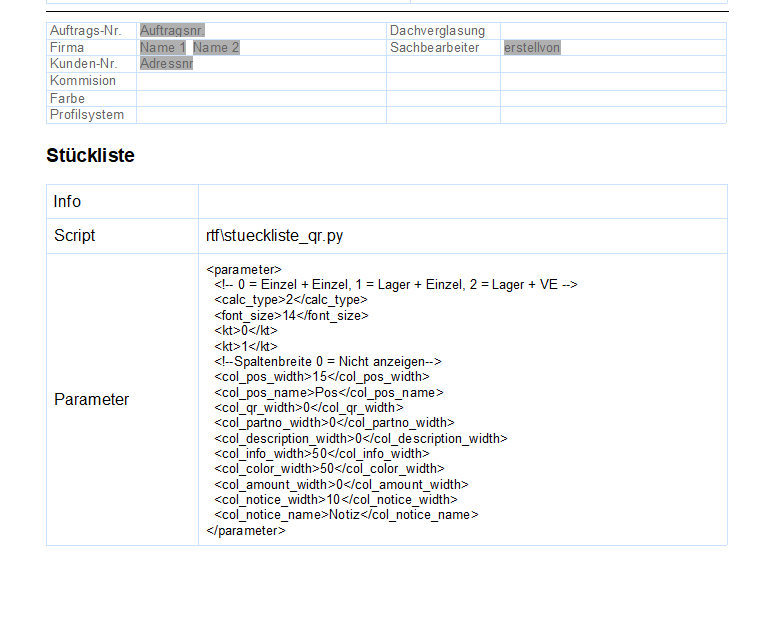Click the empty Info value cell
This screenshot has width=763, height=632.
tap(462, 202)
